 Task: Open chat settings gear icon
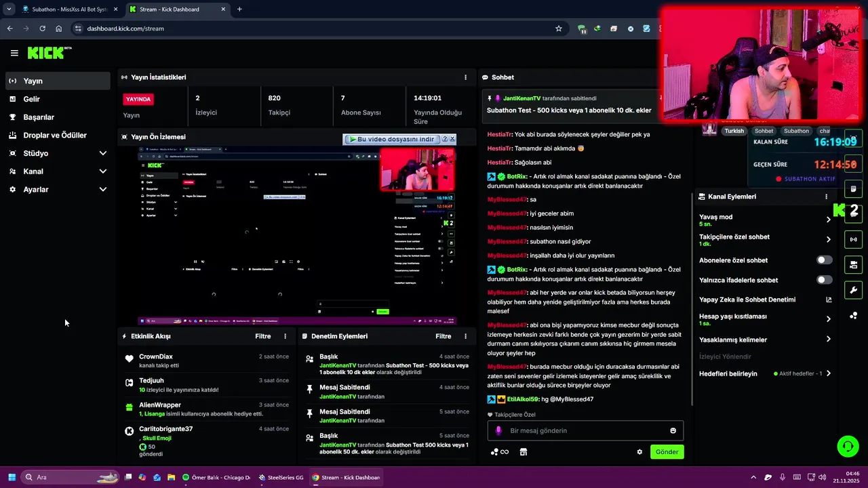coord(639,452)
